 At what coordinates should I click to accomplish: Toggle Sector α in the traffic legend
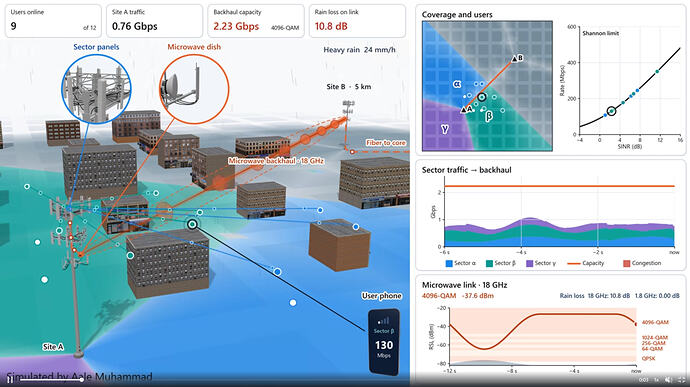pyautogui.click(x=461, y=263)
